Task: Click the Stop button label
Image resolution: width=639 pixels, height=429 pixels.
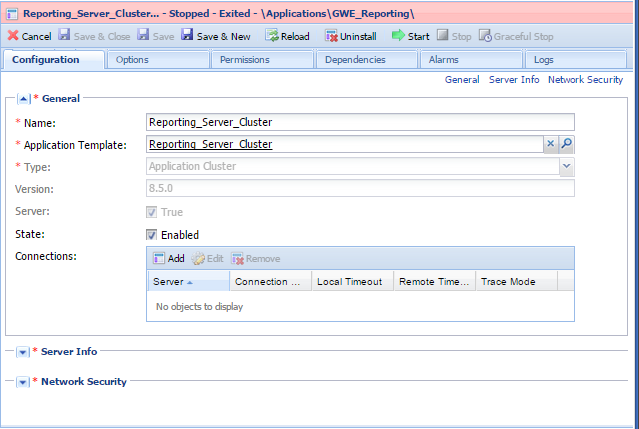Action: click(461, 37)
